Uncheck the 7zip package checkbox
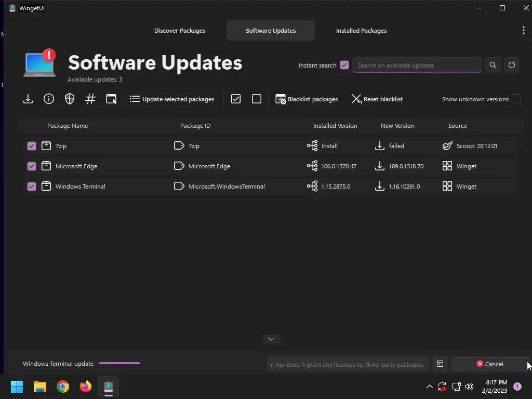Viewport: 532px width, 399px height. 32,146
